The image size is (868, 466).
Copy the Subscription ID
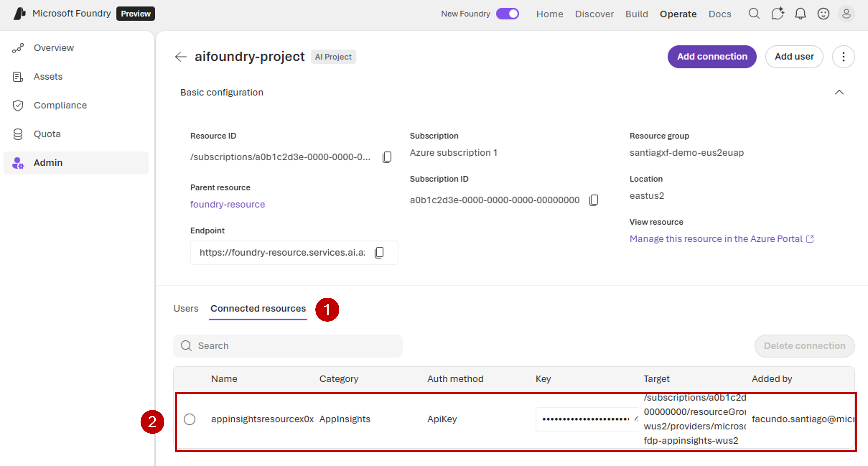[x=594, y=200]
